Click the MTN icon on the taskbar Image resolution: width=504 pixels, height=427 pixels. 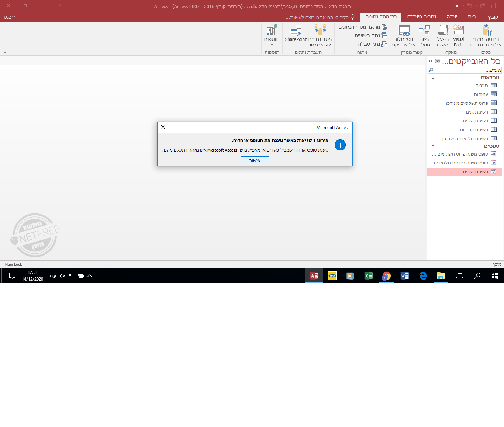pos(332,276)
